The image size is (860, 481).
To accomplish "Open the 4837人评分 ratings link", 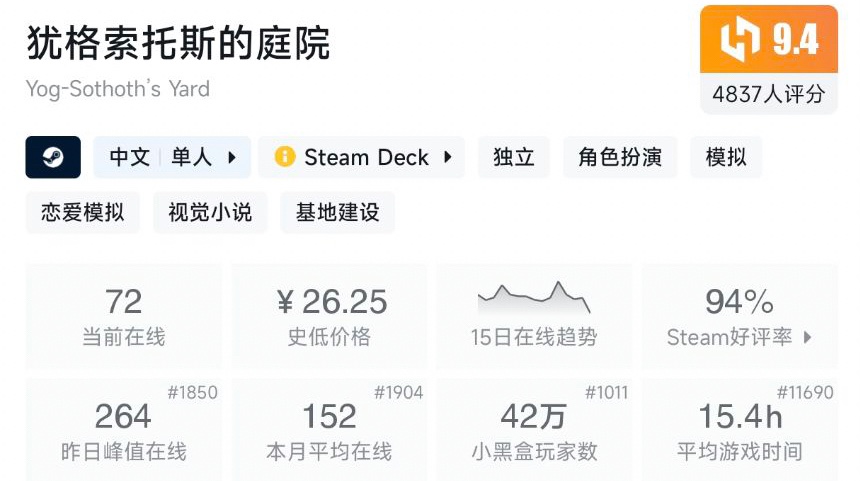I will click(x=769, y=94).
